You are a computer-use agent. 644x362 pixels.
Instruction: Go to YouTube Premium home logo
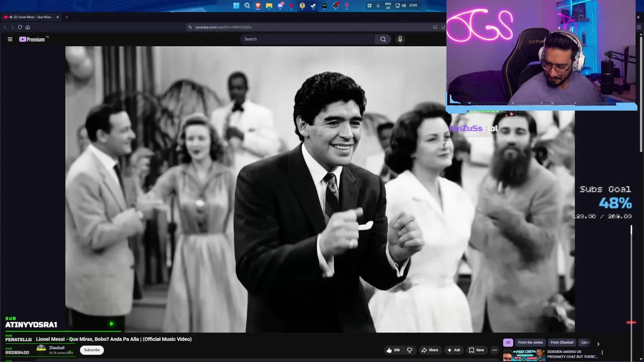click(x=32, y=39)
